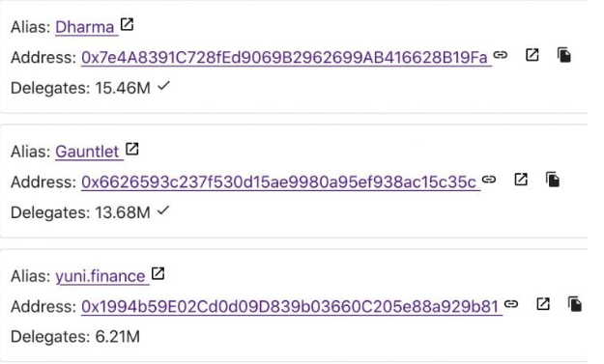Open external link icon beside yuni.finance alias
Screen dimensions: 604x364
[158, 273]
